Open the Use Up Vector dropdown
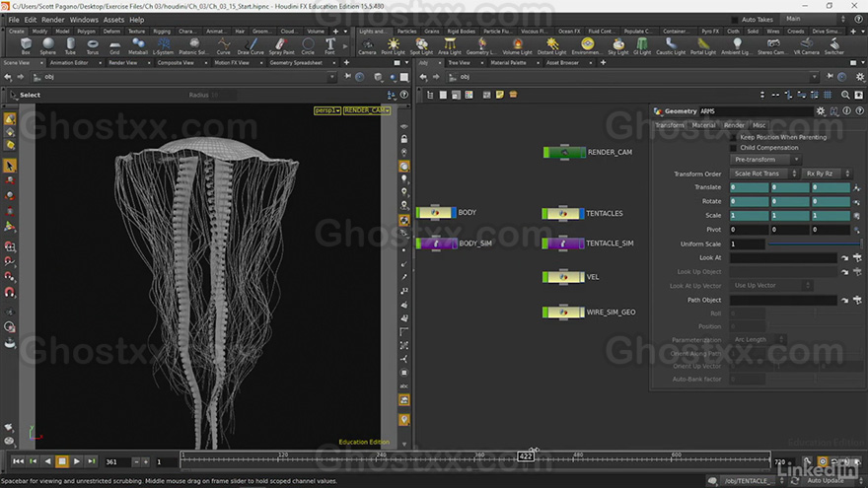 coord(770,286)
